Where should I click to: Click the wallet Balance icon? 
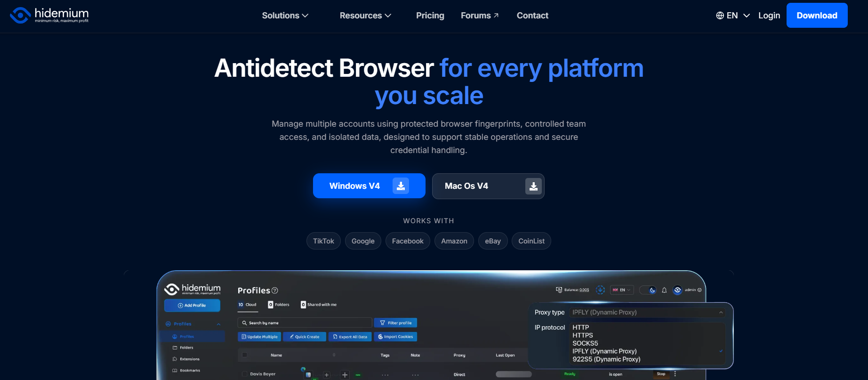[559, 290]
